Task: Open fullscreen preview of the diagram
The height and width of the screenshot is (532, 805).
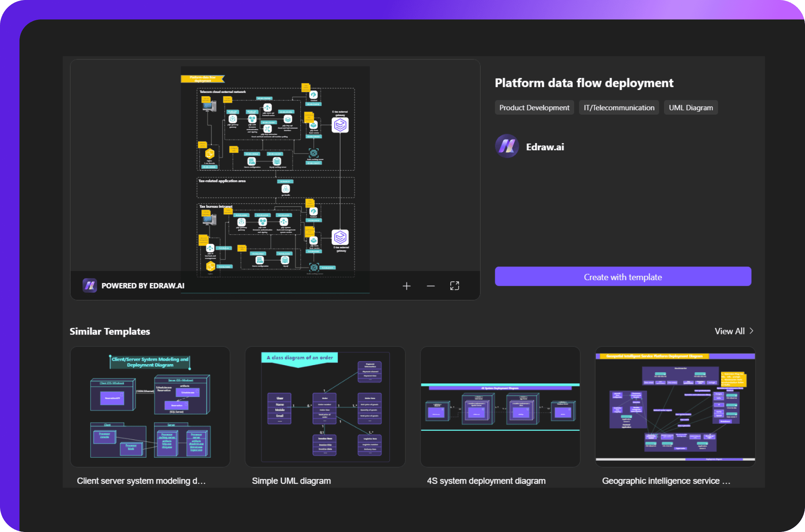Action: pos(454,286)
